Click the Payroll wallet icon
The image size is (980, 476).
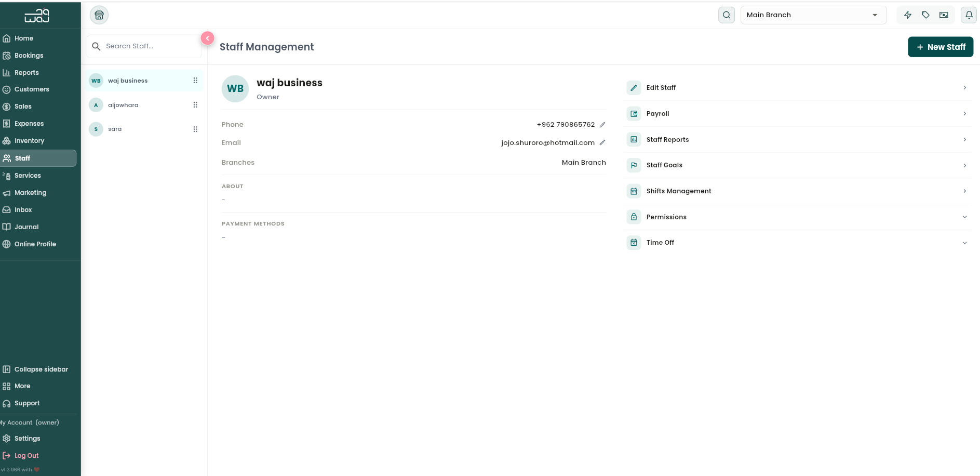[634, 114]
